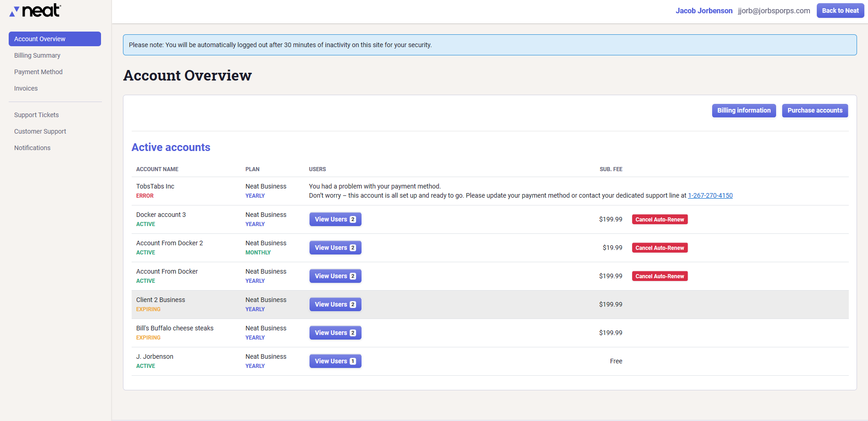
Task: Open Customer Support
Action: click(x=40, y=131)
